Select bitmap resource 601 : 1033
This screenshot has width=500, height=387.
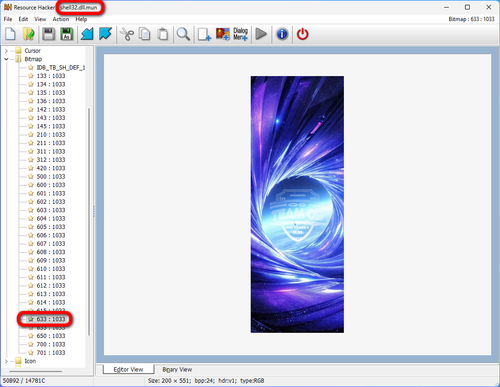[x=51, y=193]
